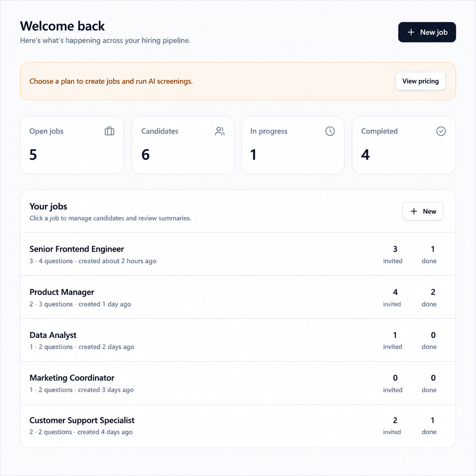
Task: Click the plus icon in New job button
Action: coord(411,32)
